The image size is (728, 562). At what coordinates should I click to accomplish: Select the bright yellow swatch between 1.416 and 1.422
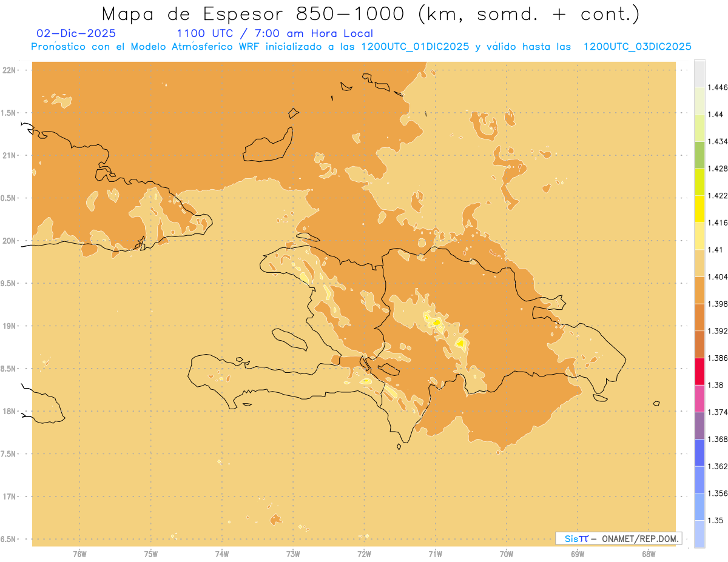(699, 209)
